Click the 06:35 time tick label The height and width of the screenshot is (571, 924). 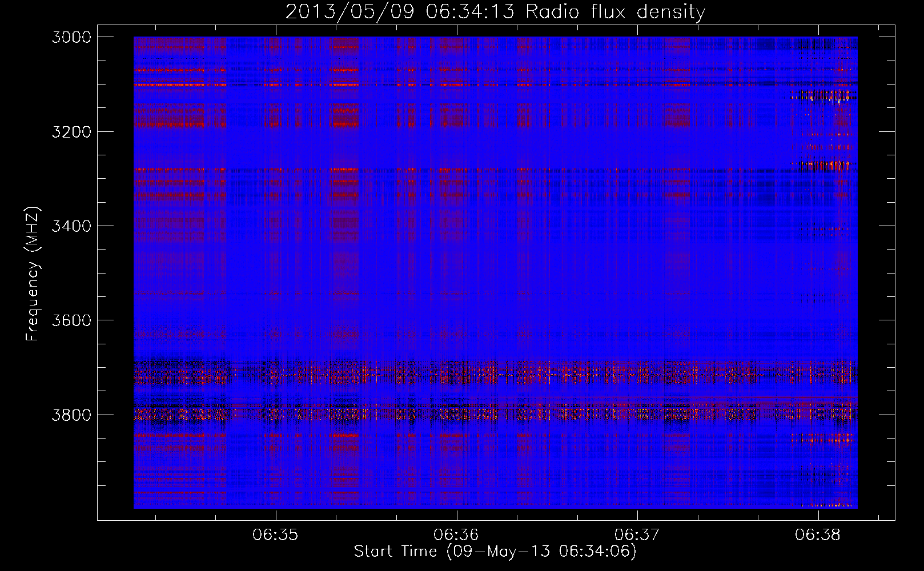point(275,535)
